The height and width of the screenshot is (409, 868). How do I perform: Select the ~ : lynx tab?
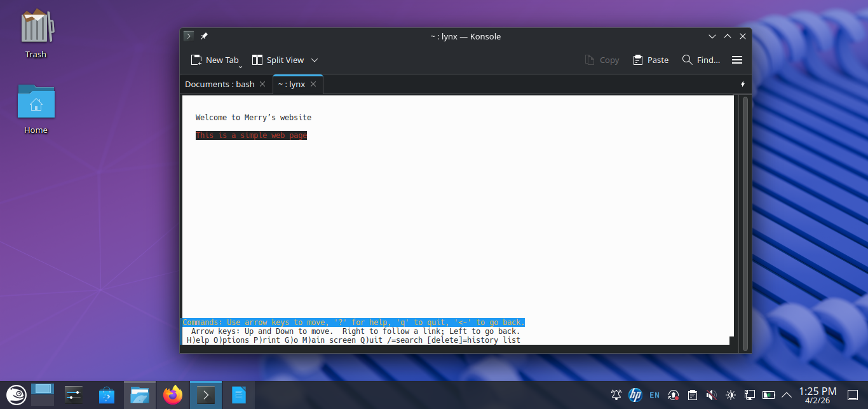click(x=291, y=84)
